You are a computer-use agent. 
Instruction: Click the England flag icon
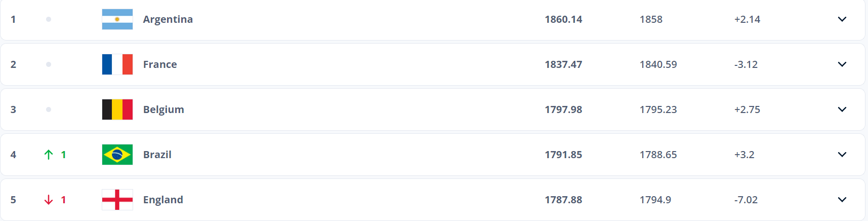(117, 200)
